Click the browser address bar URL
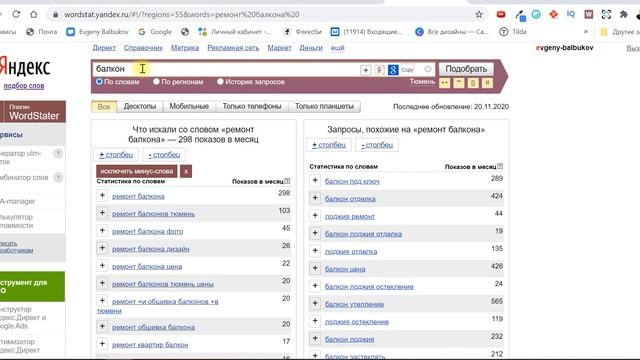Viewport: 640px width, 360px height. click(x=182, y=14)
